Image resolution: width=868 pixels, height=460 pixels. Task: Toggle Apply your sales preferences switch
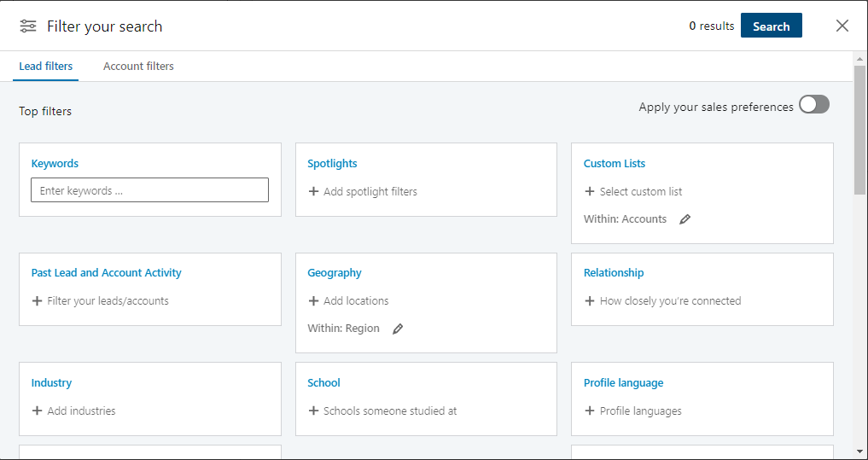tap(813, 104)
